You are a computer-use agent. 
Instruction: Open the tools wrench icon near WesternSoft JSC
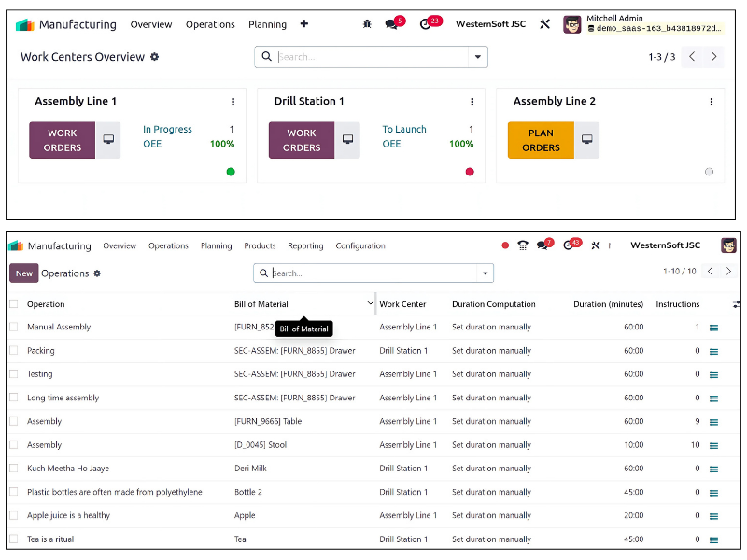tap(544, 24)
